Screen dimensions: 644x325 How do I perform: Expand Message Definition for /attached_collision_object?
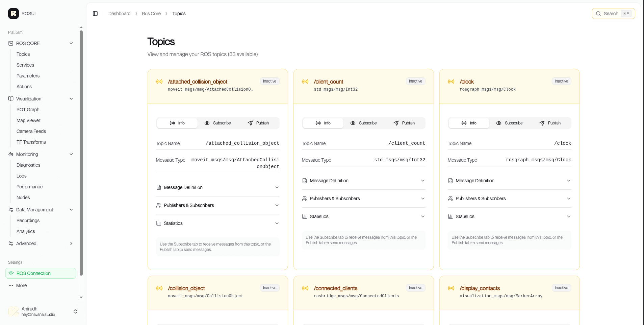pyautogui.click(x=217, y=187)
